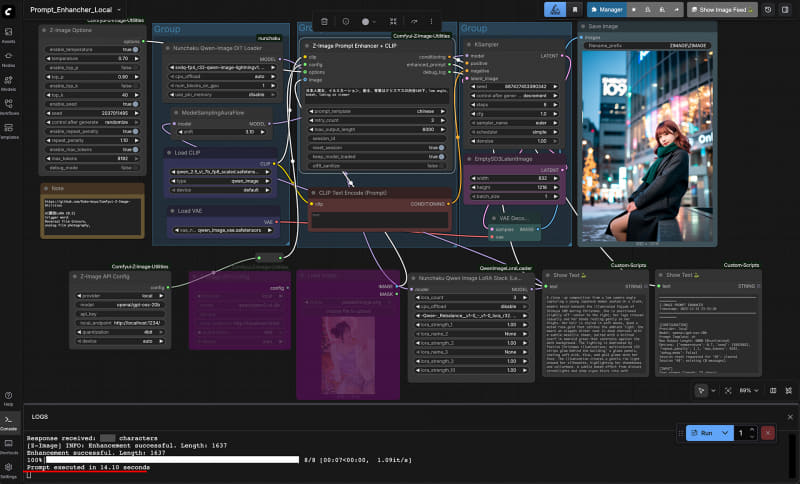Open the Templates sidebar icon
The width and height of the screenshot is (800, 484).
pos(9,131)
